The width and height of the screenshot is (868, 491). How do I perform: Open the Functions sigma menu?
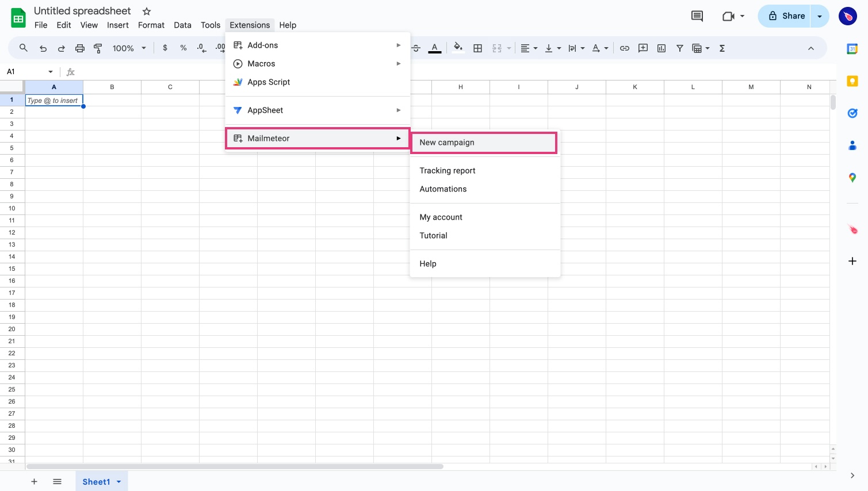(722, 48)
